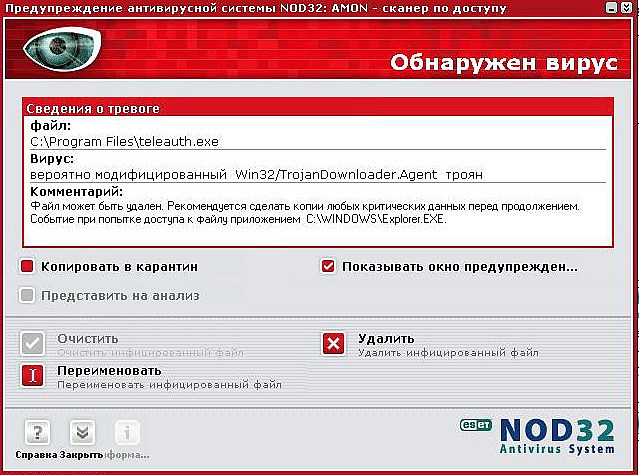Open help via the question mark icon
The height and width of the screenshot is (475, 639).
pos(36,433)
